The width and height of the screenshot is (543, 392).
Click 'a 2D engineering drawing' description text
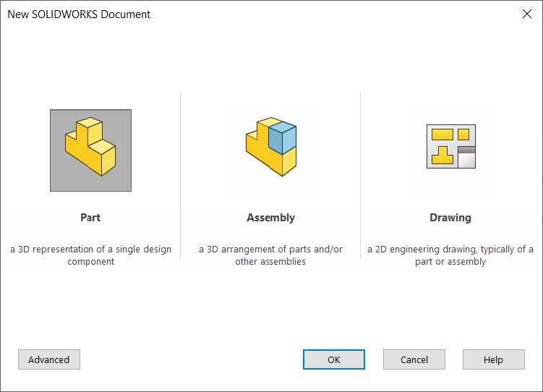[x=450, y=255]
